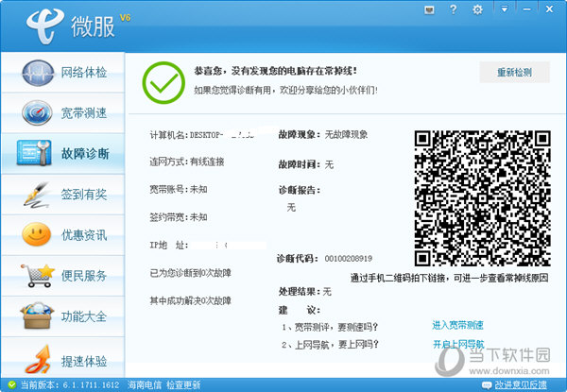Viewport: 567px width, 392px height.
Task: Click the 重新检测 button
Action: [x=514, y=72]
